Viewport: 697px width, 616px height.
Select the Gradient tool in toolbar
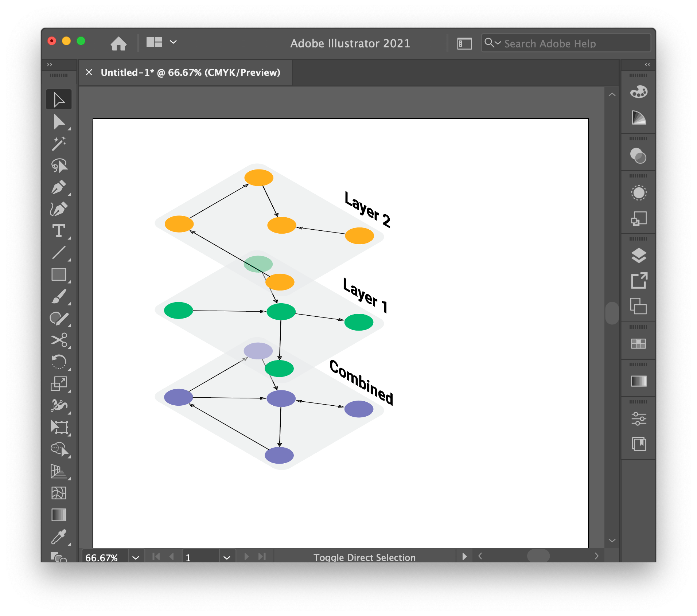(x=59, y=515)
